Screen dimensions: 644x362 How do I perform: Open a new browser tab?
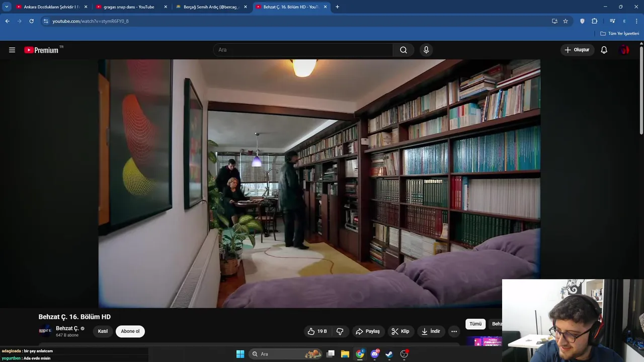(337, 7)
